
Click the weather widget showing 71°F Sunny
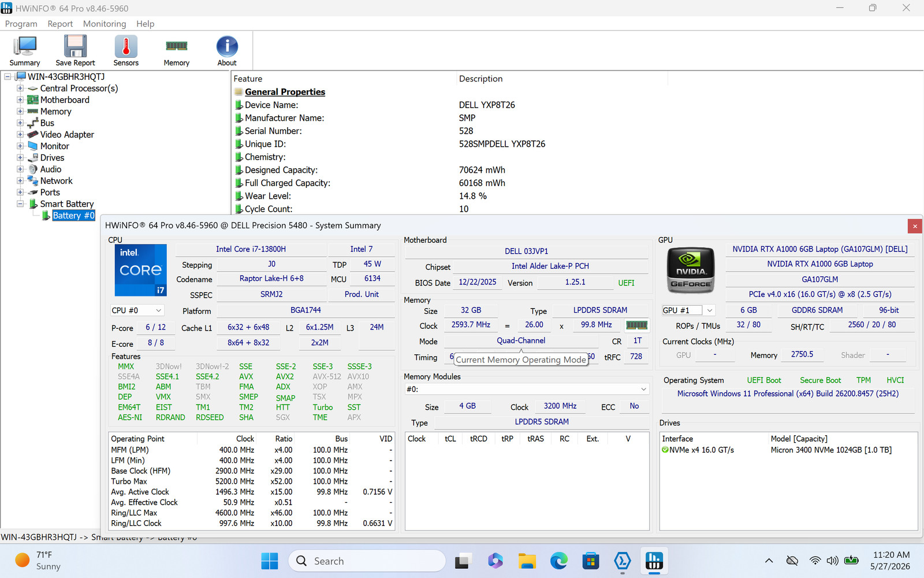(x=38, y=561)
